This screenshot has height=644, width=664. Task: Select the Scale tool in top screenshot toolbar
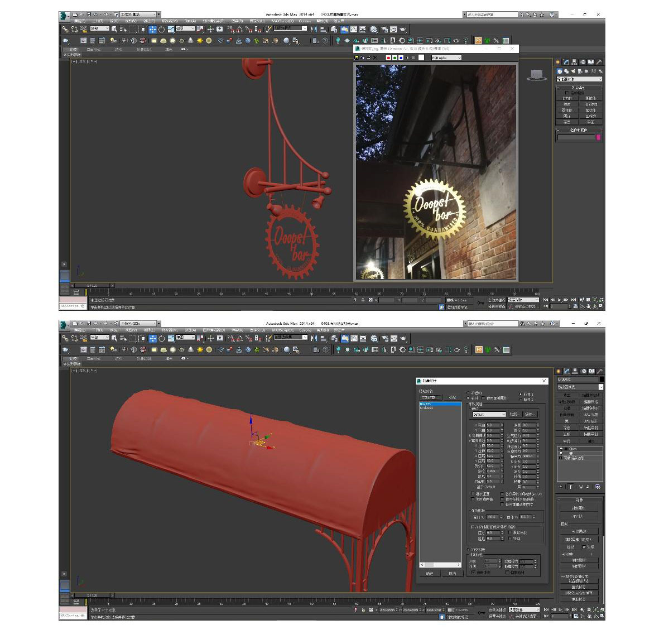click(171, 29)
